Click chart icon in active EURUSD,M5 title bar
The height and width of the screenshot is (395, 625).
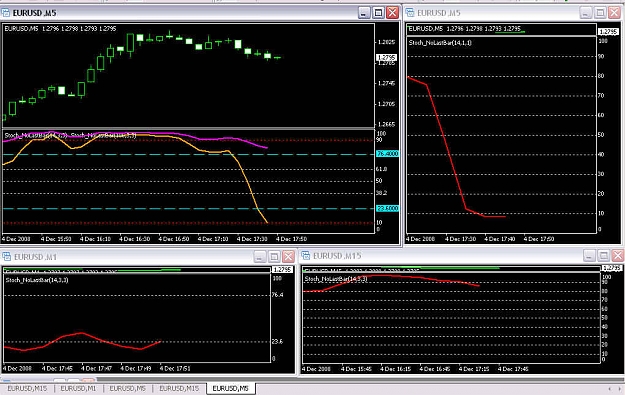tap(6, 13)
